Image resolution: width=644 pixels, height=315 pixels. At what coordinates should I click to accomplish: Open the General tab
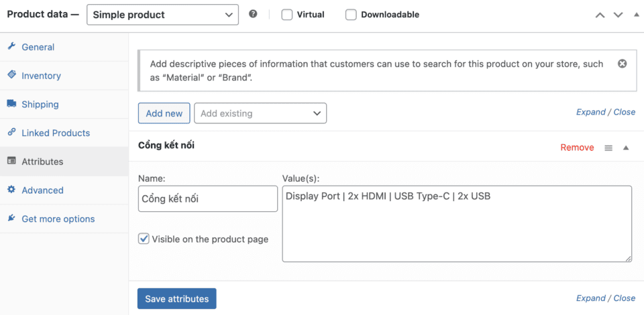[x=64, y=47]
